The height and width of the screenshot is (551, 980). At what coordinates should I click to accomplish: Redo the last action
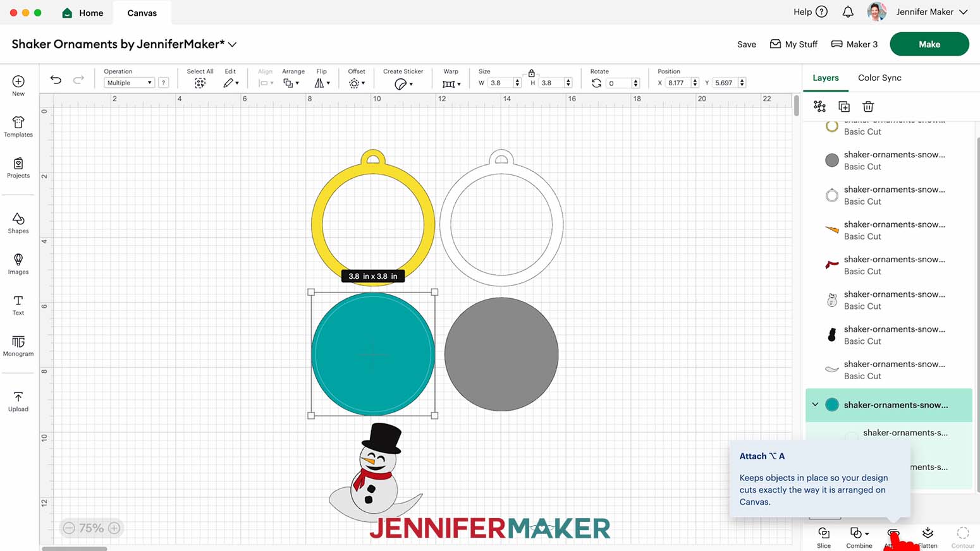coord(78,80)
